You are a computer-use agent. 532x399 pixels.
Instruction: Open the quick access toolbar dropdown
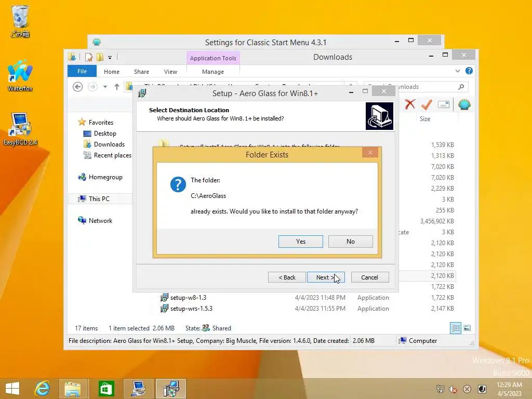[110, 57]
